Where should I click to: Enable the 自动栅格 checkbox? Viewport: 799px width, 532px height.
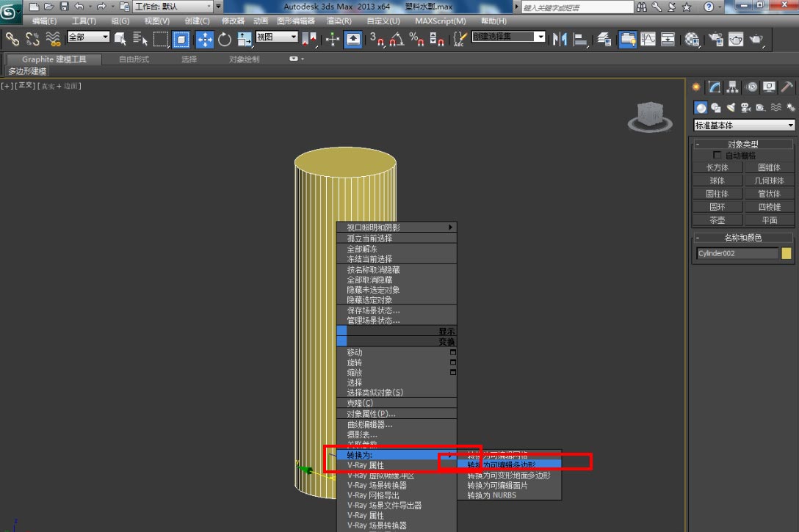click(717, 156)
